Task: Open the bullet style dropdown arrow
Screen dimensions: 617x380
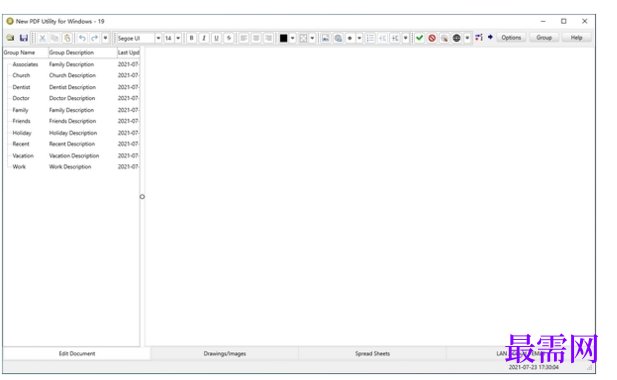Action: (359, 38)
